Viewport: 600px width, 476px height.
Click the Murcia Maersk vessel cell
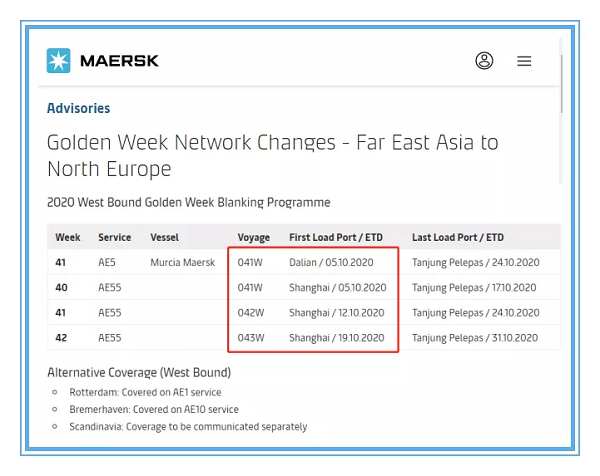click(183, 262)
